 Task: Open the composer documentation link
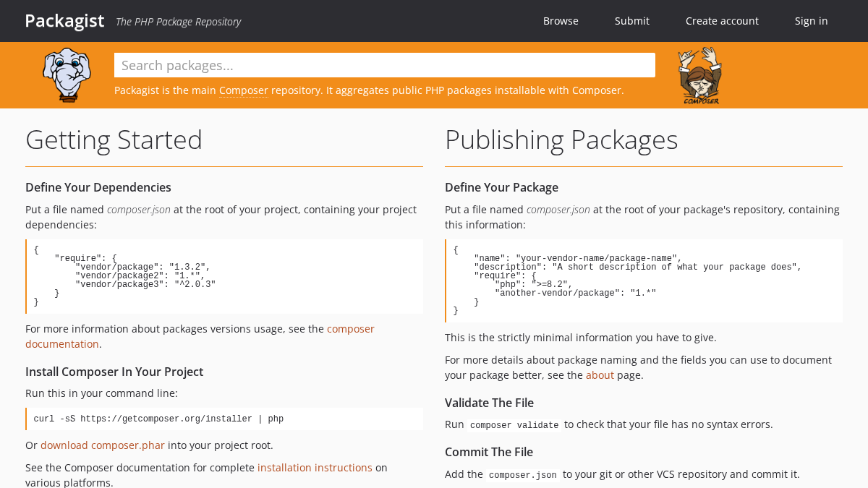(200, 336)
